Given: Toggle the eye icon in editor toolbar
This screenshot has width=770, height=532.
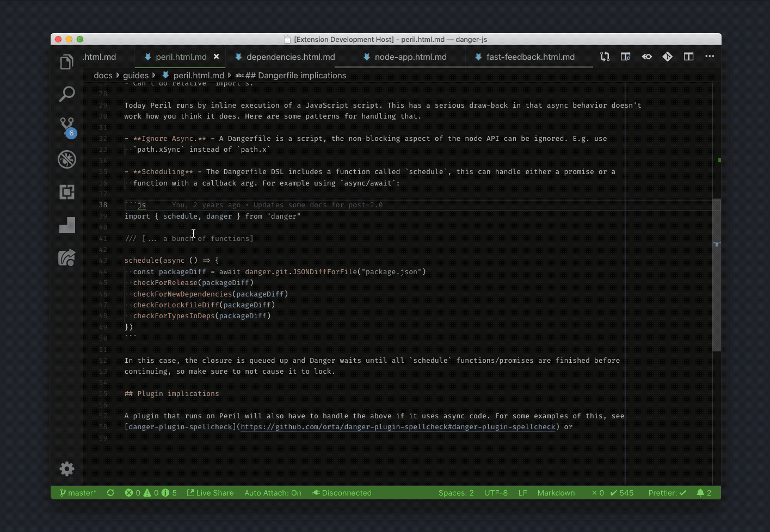Looking at the screenshot, I should tap(646, 57).
